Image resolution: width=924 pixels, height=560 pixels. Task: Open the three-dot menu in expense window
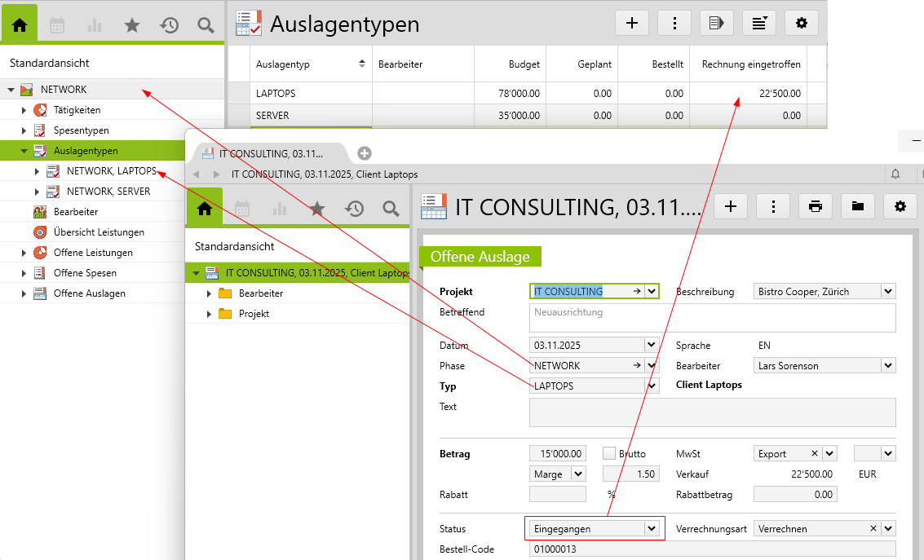pyautogui.click(x=772, y=206)
